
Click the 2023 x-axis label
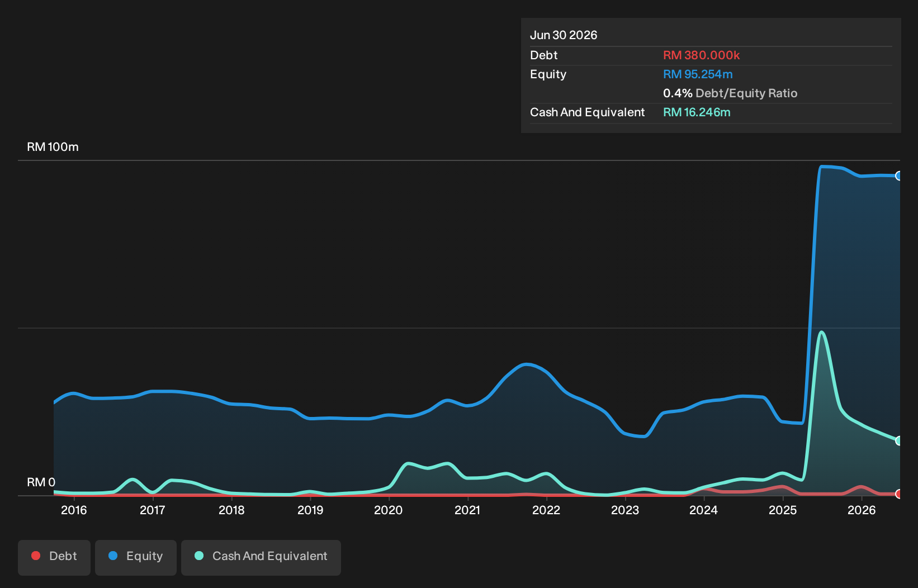click(x=625, y=510)
